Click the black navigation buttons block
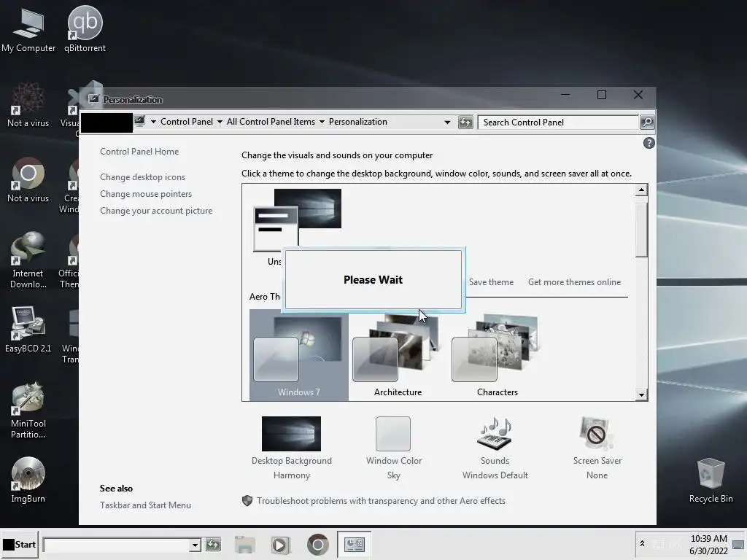The image size is (747, 560). coord(107,122)
